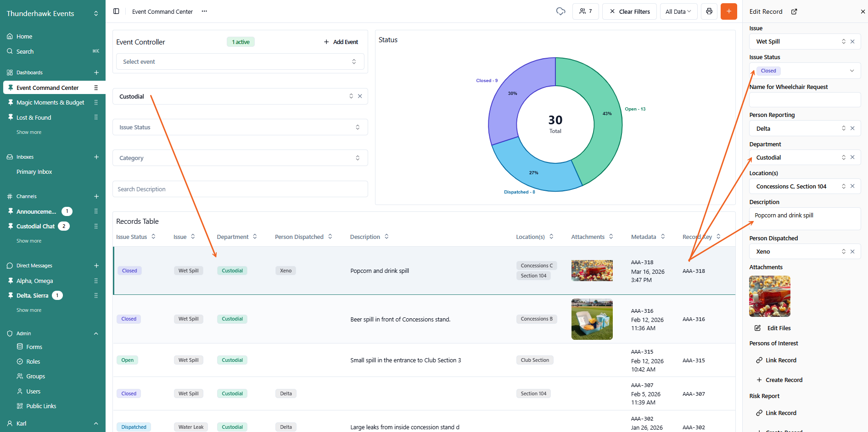Open the users count button showing 7

(x=585, y=11)
